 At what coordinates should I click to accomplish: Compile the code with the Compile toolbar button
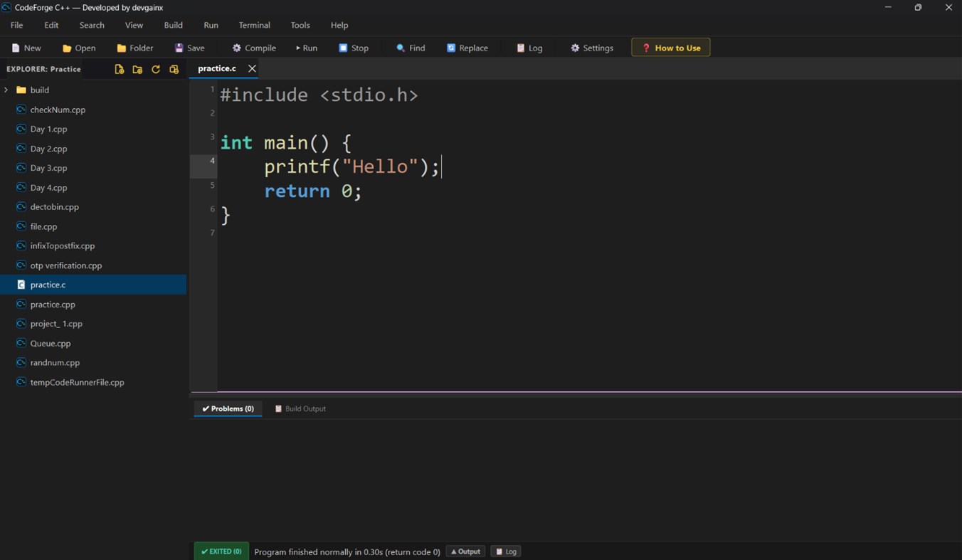(x=254, y=48)
